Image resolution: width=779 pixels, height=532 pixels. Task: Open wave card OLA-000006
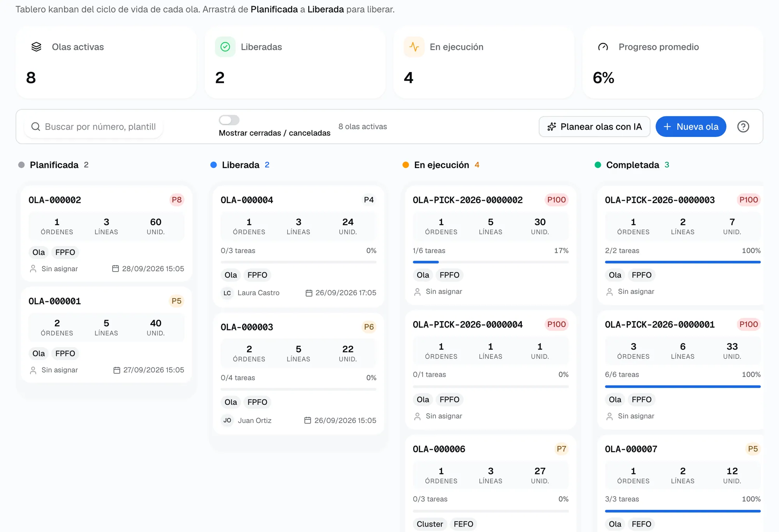tap(490, 484)
